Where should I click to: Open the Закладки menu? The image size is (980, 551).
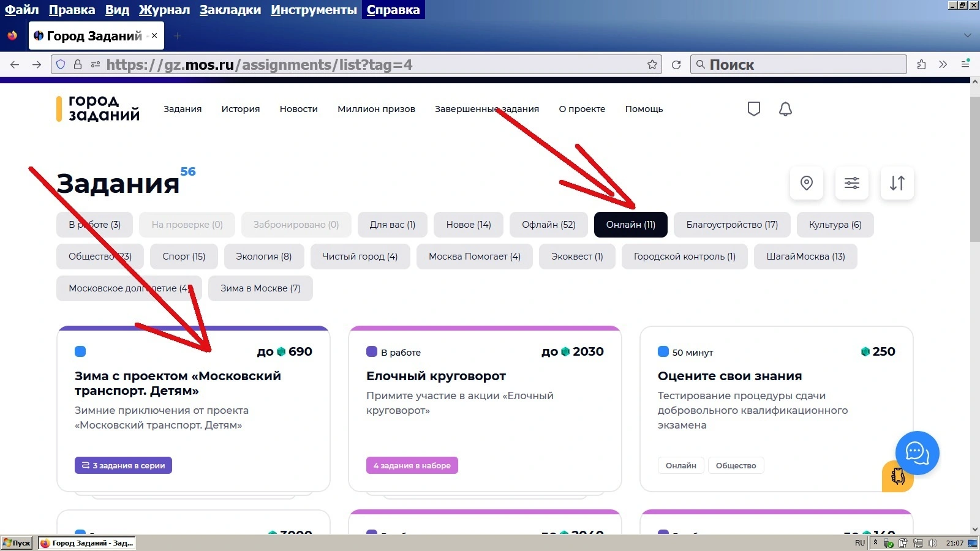pyautogui.click(x=230, y=10)
